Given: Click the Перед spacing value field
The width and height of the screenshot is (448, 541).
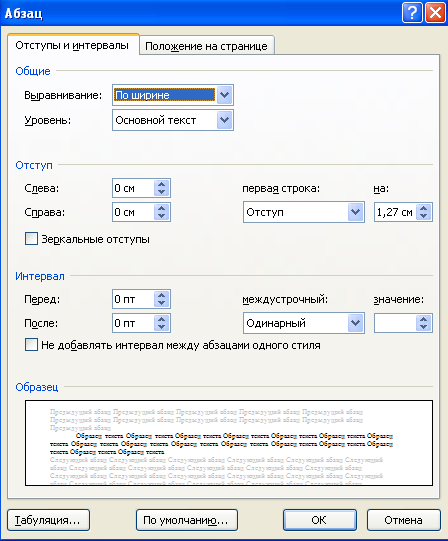Looking at the screenshot, I should 133,299.
